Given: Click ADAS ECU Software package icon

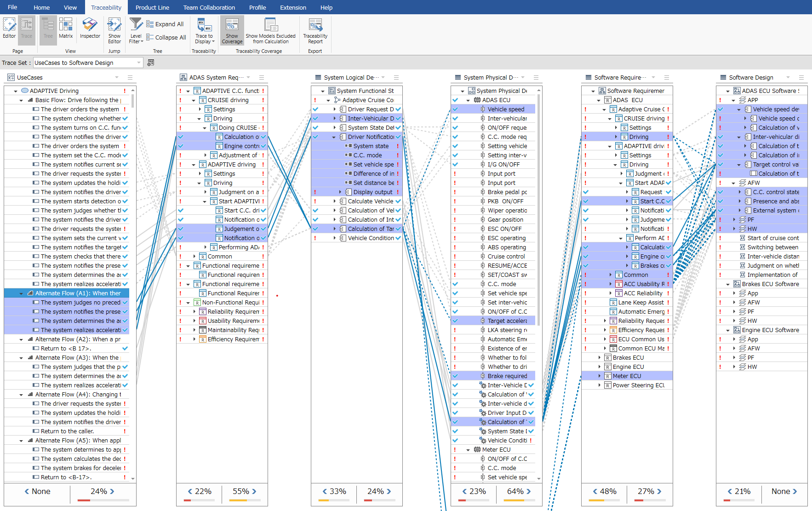Looking at the screenshot, I should (x=737, y=91).
